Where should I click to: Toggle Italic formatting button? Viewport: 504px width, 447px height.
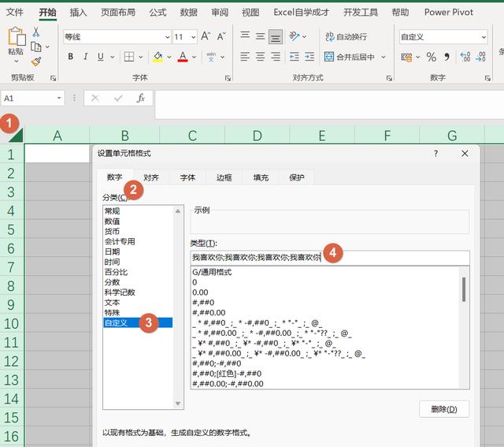[86, 57]
